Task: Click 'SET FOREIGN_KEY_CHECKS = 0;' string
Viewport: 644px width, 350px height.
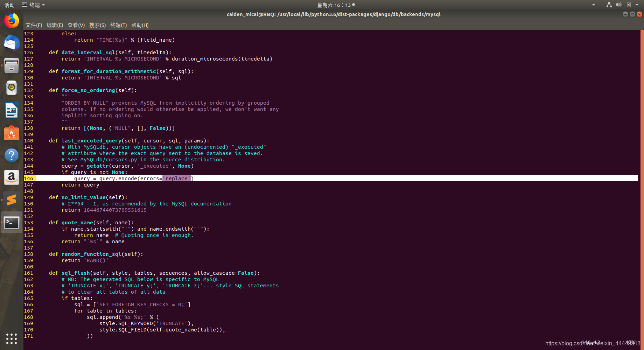Action: (x=142, y=304)
